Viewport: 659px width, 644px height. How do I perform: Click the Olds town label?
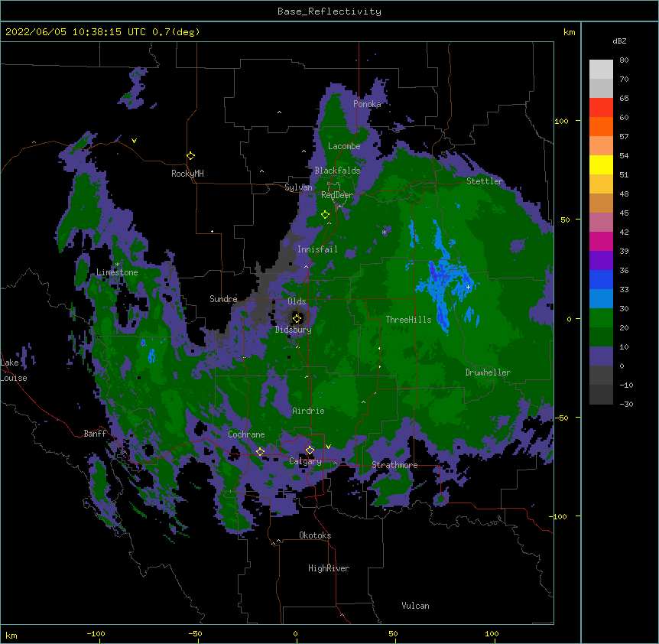coord(297,301)
